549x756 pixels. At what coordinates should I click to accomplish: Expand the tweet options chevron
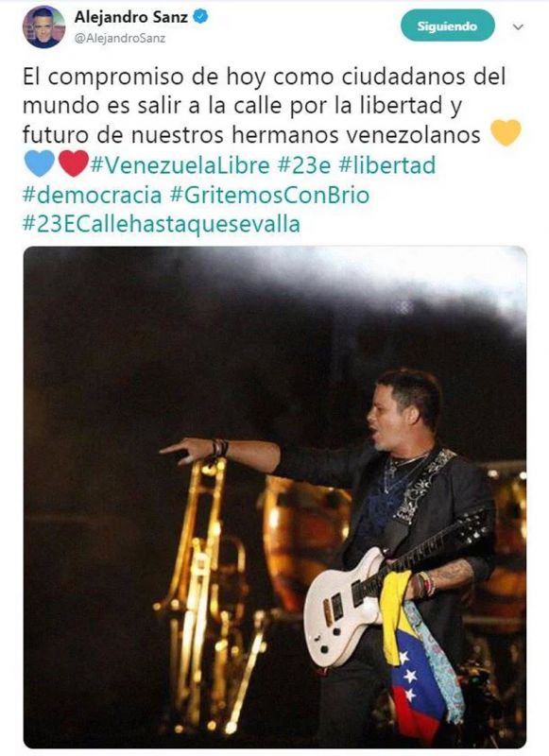[518, 26]
